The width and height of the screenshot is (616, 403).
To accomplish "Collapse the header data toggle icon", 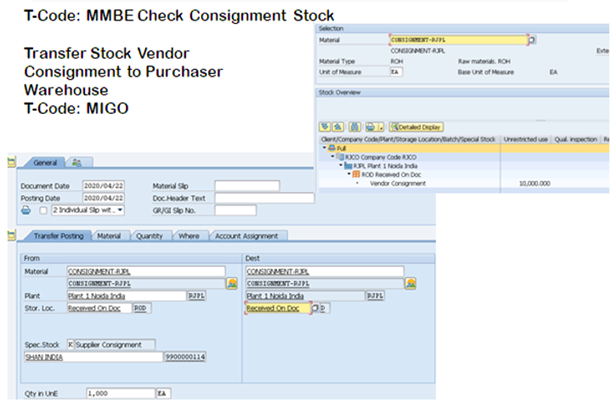I will coord(11,162).
